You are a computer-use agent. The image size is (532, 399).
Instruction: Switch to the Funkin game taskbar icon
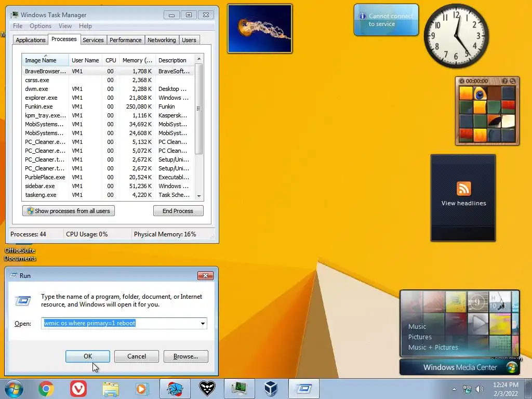[175, 389]
